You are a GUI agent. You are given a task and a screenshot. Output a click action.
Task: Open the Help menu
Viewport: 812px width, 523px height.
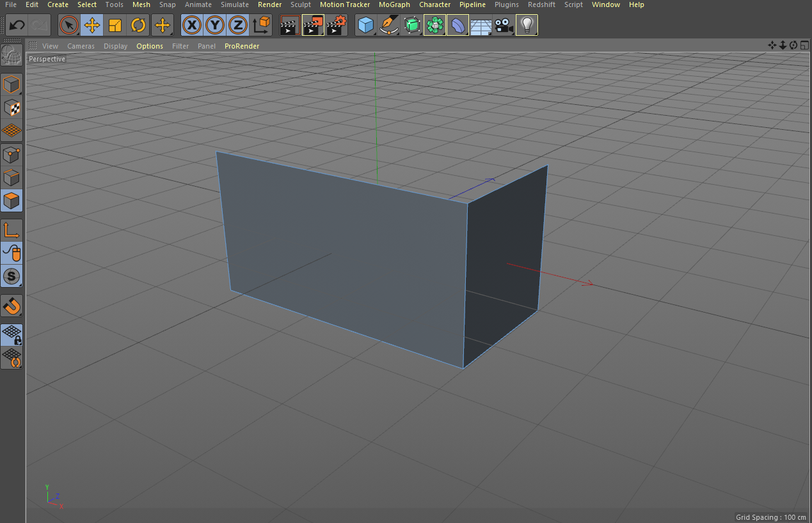[x=637, y=4]
